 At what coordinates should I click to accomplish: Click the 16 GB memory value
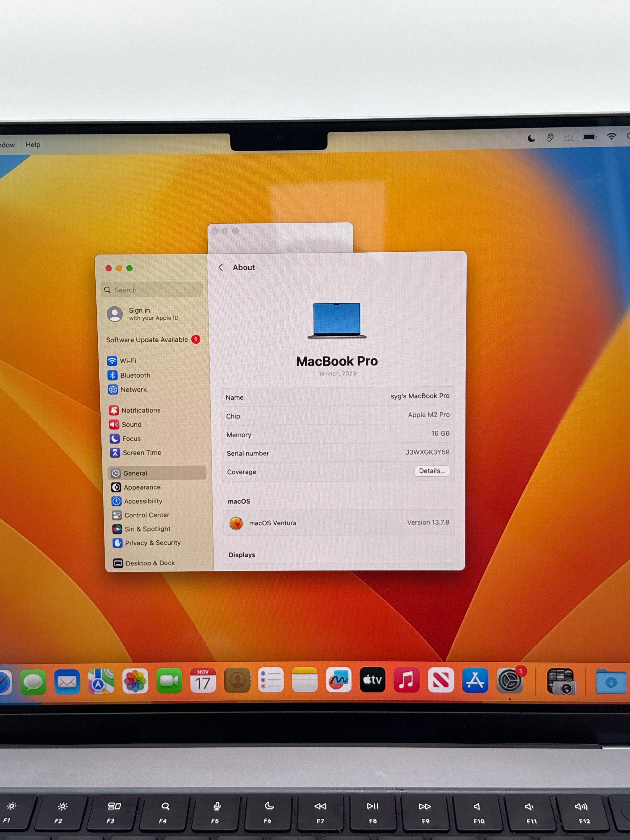click(440, 433)
